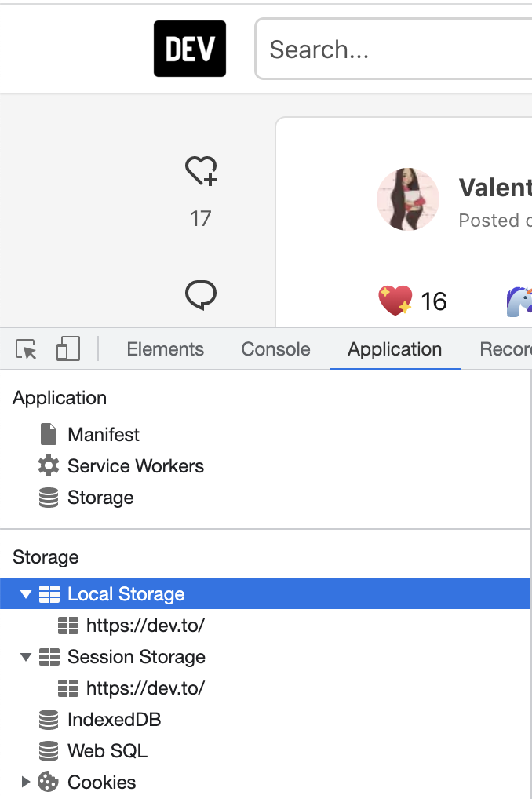Collapse the Local Storage tree
This screenshot has width=532, height=799.
click(26, 594)
